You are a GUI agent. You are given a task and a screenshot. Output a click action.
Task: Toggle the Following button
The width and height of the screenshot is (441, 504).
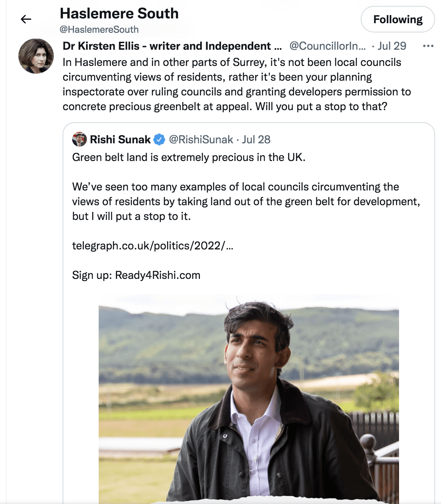[398, 19]
